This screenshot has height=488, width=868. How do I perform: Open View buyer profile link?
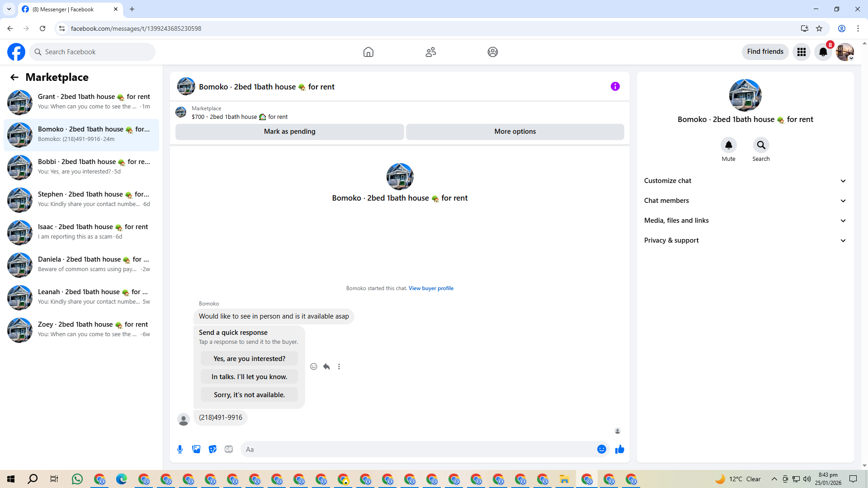pyautogui.click(x=431, y=288)
